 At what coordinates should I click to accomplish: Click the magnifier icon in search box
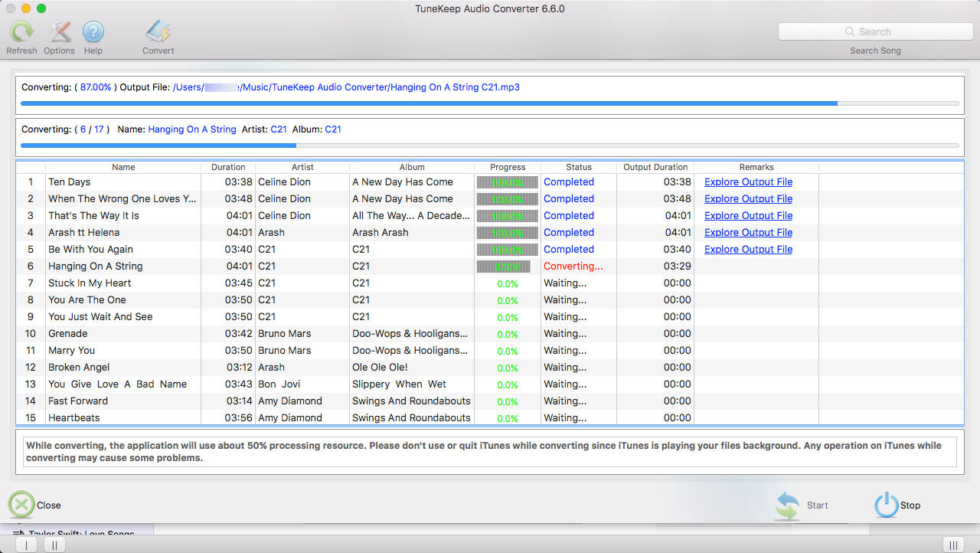click(x=850, y=31)
